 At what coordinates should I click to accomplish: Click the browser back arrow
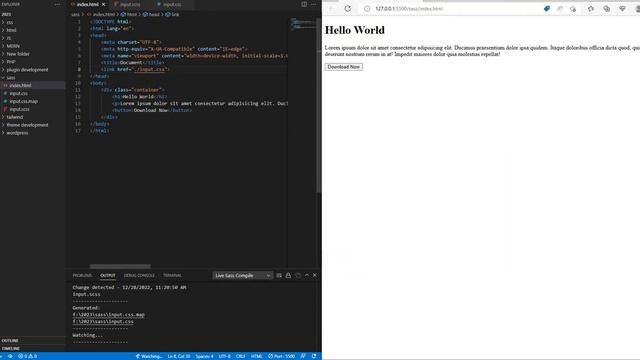click(331, 9)
